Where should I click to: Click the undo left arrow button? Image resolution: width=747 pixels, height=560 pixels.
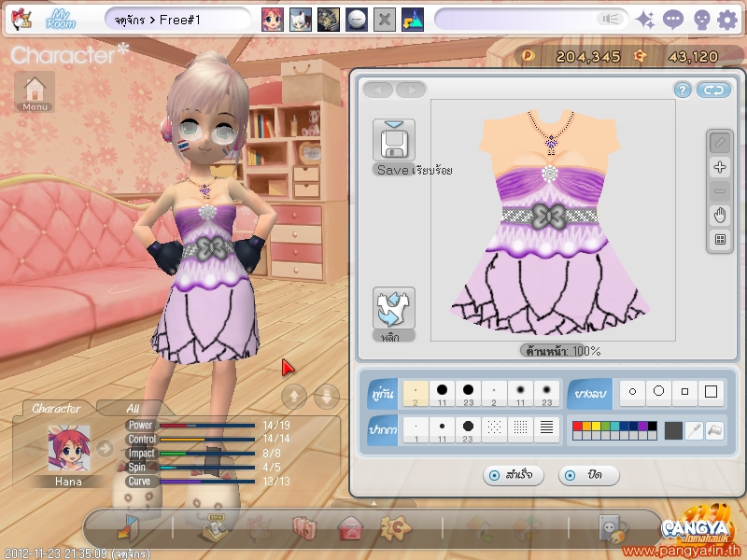378,90
